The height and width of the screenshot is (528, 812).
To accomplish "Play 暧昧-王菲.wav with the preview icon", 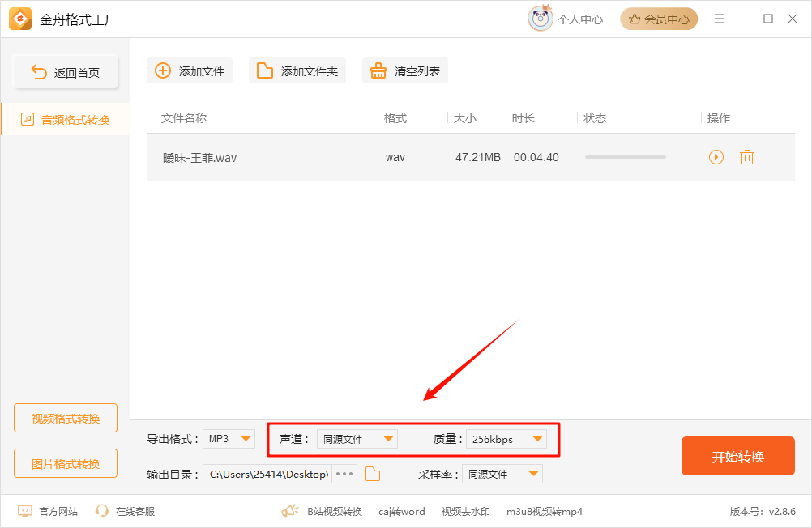I will tap(716, 157).
